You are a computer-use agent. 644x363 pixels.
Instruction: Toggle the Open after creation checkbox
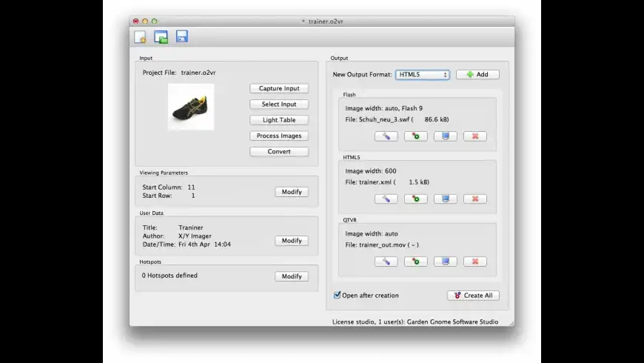point(338,295)
